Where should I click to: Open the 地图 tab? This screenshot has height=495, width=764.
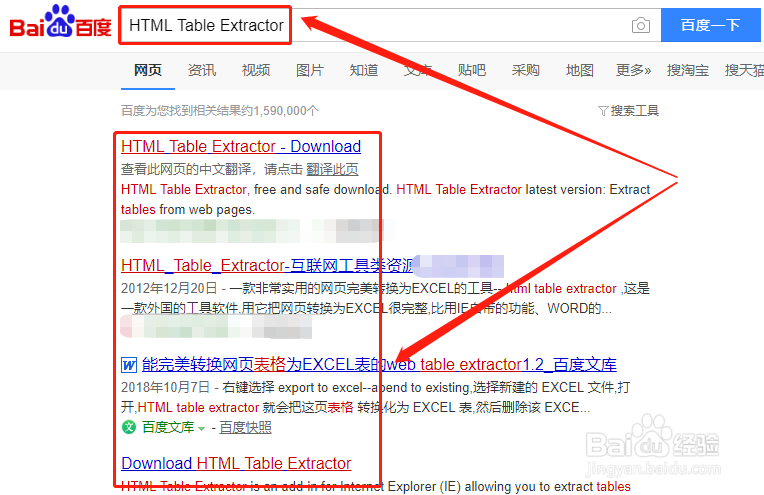[580, 71]
